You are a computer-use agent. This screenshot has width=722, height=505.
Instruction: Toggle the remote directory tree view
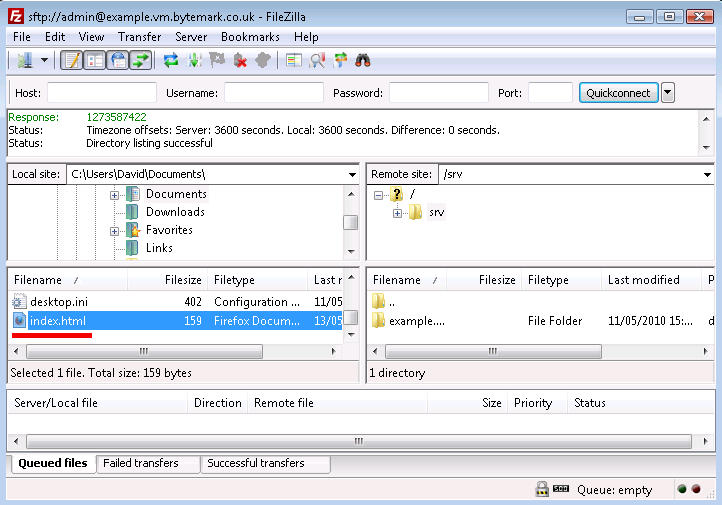point(118,60)
